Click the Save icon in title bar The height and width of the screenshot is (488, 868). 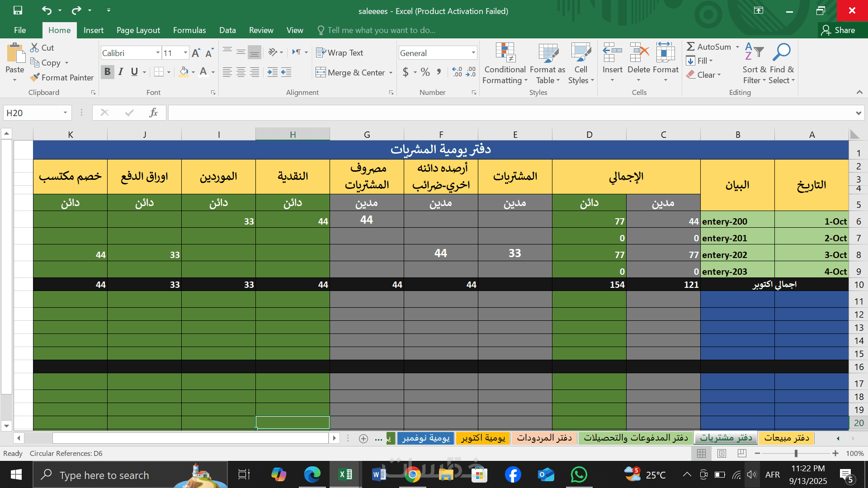coord(18,10)
